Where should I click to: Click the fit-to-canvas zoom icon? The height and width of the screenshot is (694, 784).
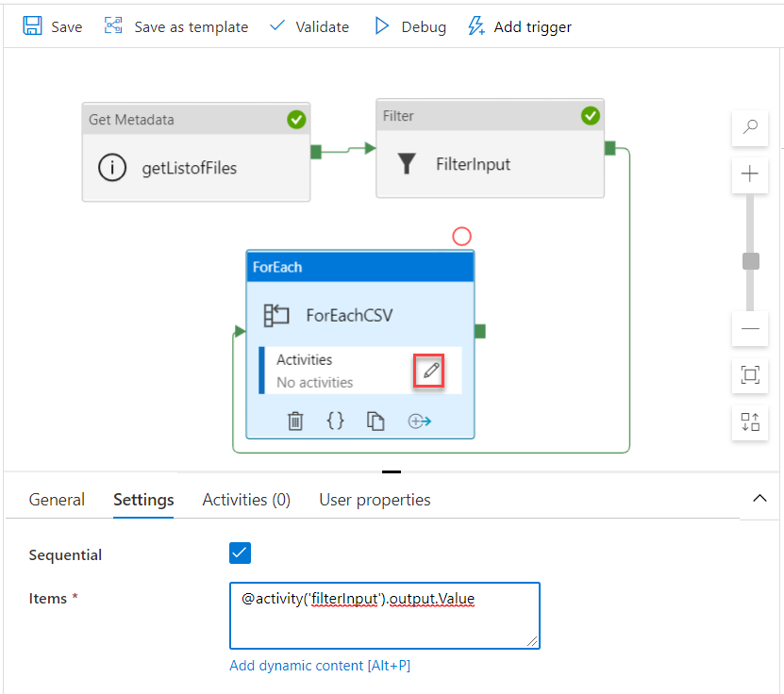pos(749,375)
